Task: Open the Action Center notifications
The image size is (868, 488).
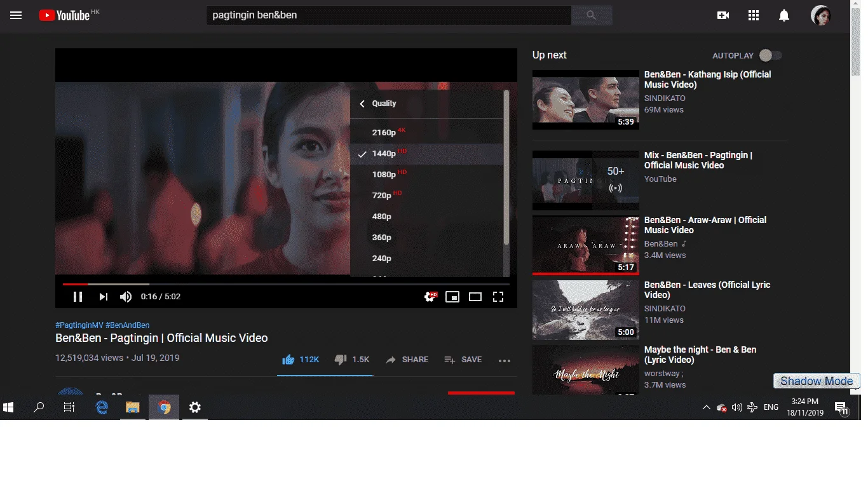Action: (x=841, y=407)
